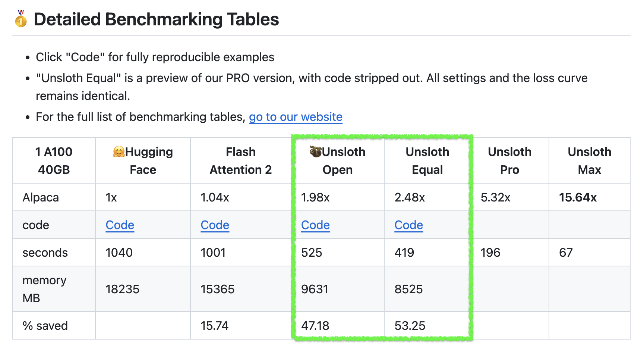Viewport: 644px width, 347px height.
Task: Select the '67' seconds value
Action: (x=566, y=253)
